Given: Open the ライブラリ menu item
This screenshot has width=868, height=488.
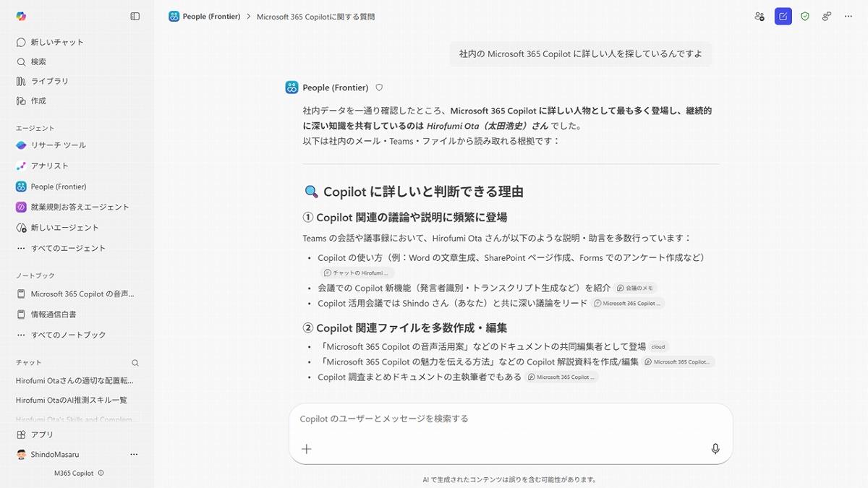Looking at the screenshot, I should point(49,81).
